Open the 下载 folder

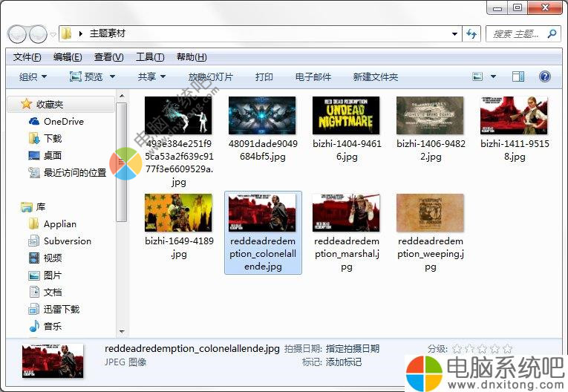click(x=45, y=138)
